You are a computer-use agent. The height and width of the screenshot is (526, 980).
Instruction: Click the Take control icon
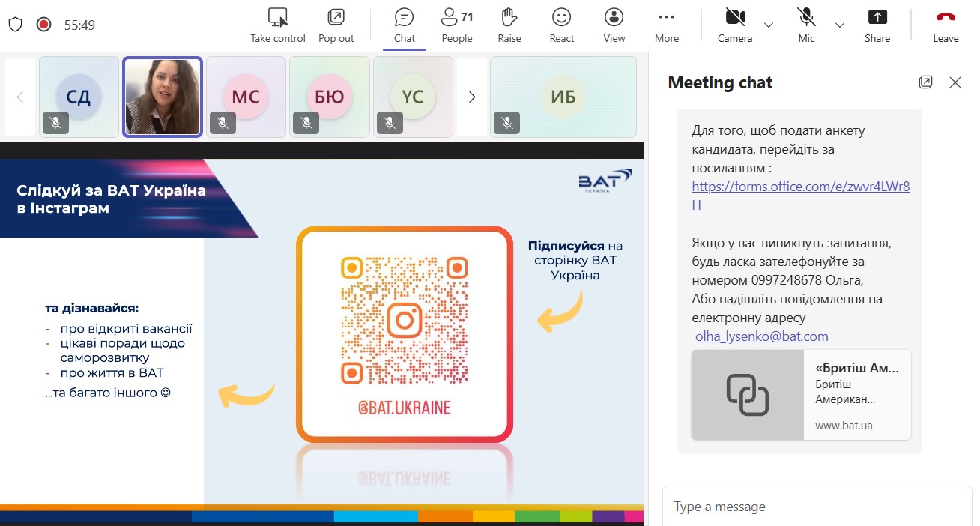(278, 18)
